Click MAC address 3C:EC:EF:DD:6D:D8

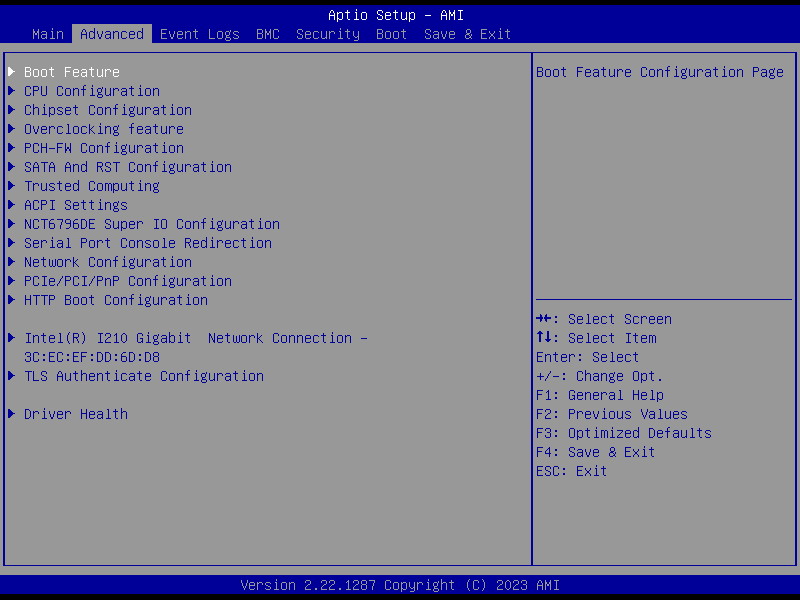coord(92,357)
